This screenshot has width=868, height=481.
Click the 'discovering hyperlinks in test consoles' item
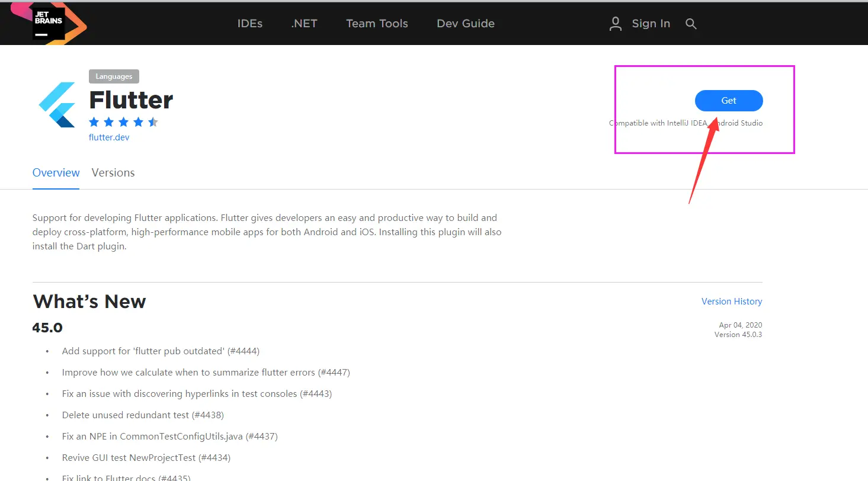197,394
